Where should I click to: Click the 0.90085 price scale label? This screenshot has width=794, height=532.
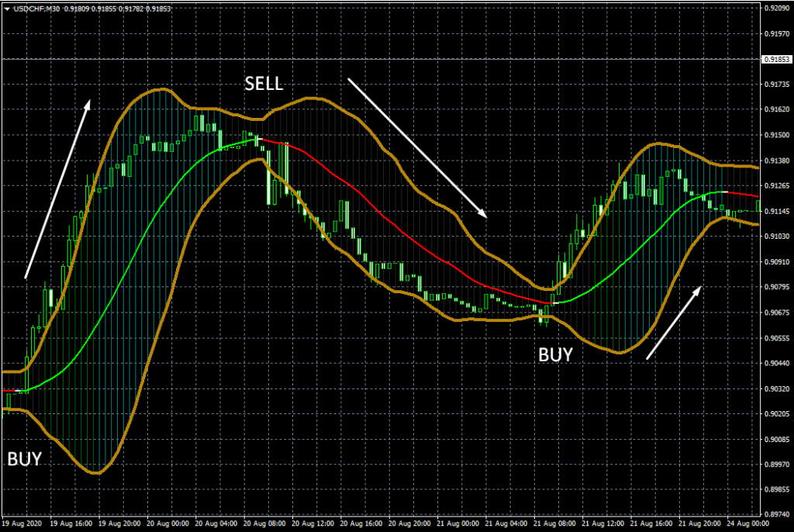click(x=775, y=440)
